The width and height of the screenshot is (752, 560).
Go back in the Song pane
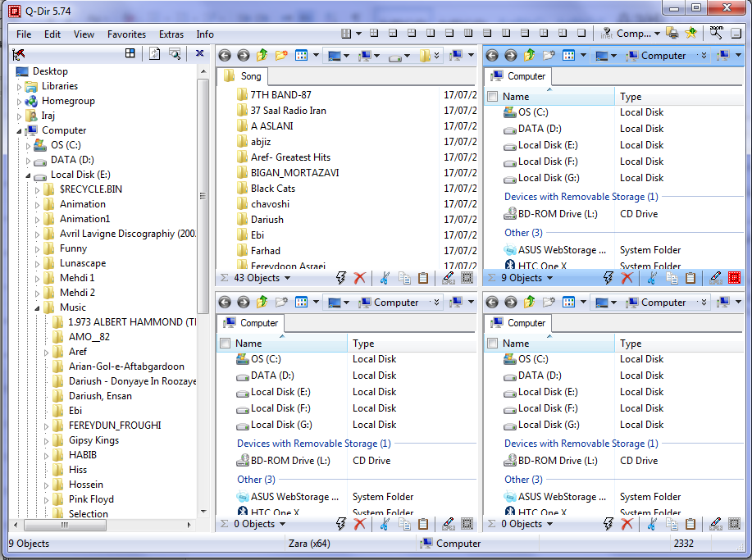(225, 56)
